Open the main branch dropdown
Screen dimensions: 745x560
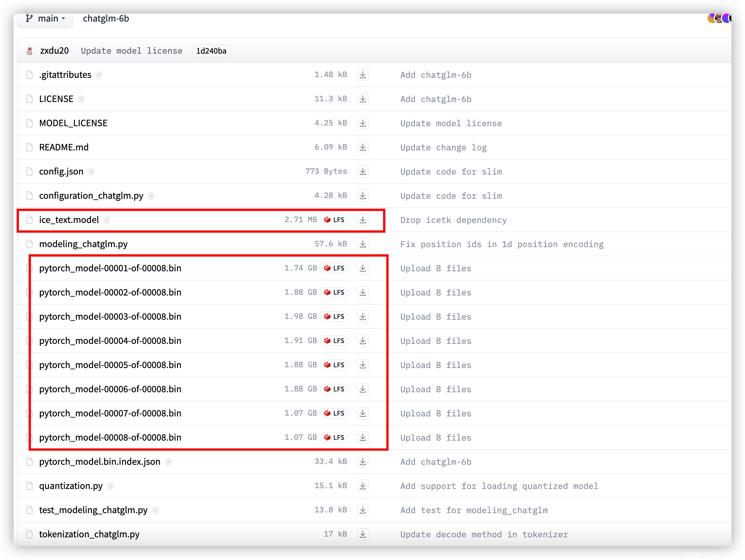45,19
